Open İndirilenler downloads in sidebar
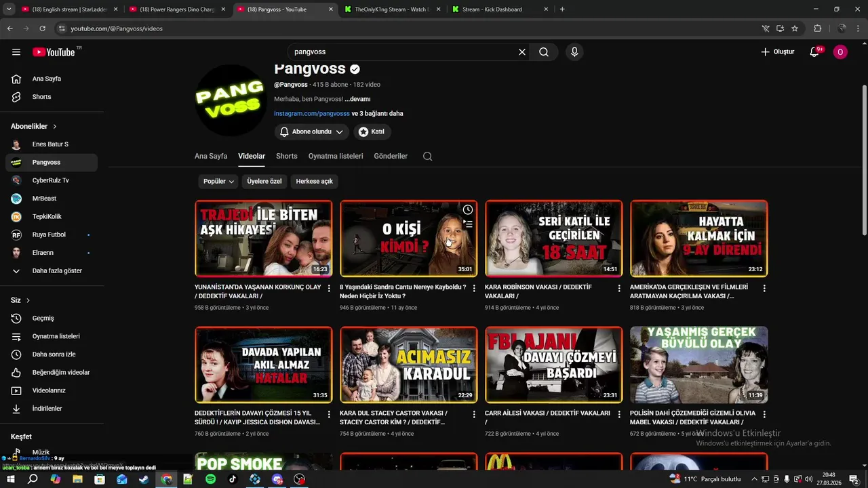The image size is (868, 488). pos(52,409)
